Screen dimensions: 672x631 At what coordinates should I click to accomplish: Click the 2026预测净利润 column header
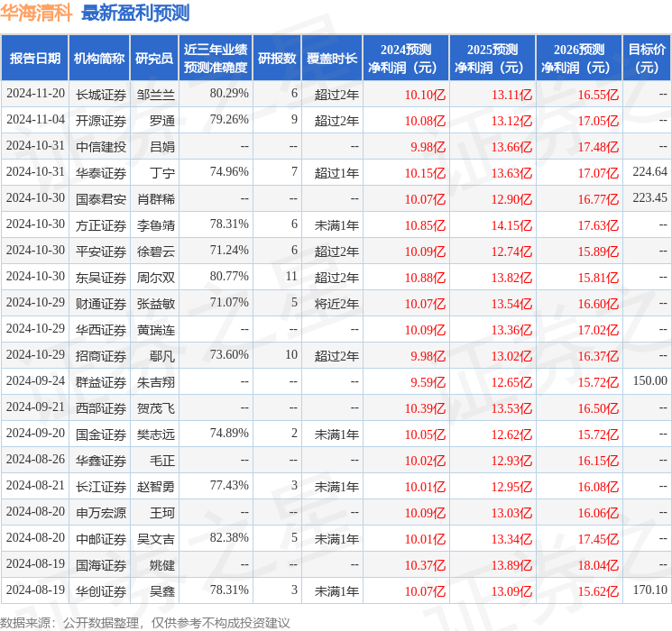[579, 59]
